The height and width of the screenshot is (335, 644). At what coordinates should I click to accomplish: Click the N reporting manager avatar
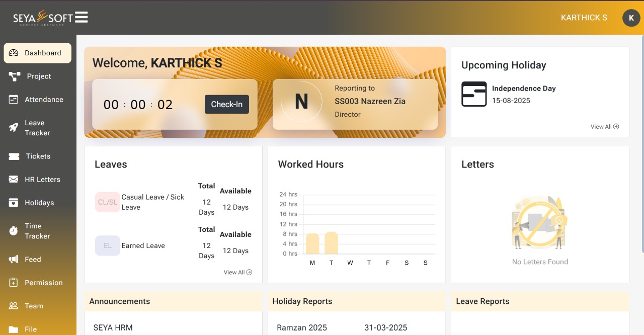(301, 102)
